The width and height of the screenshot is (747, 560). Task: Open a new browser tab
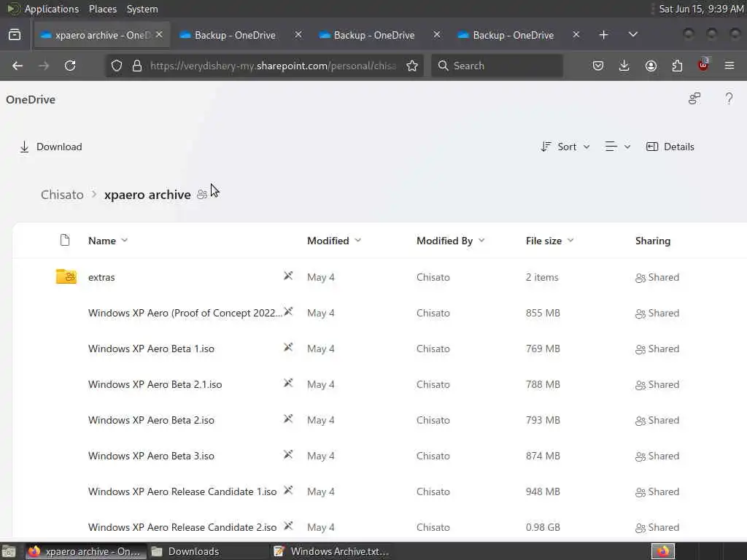[x=603, y=35]
